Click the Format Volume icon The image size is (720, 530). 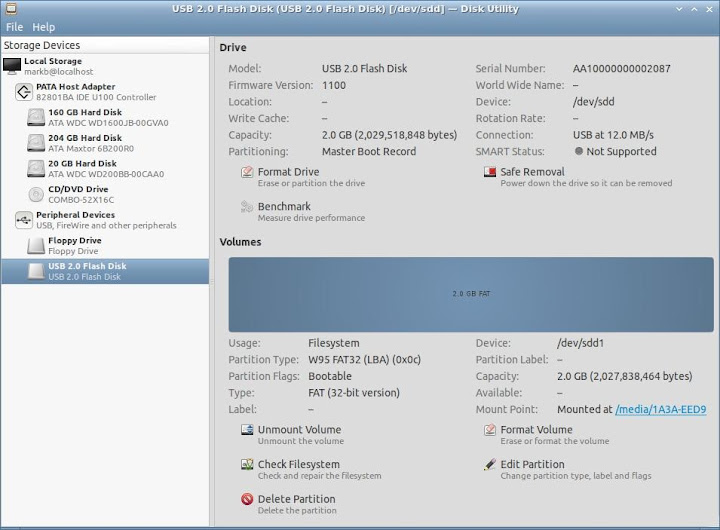(489, 430)
